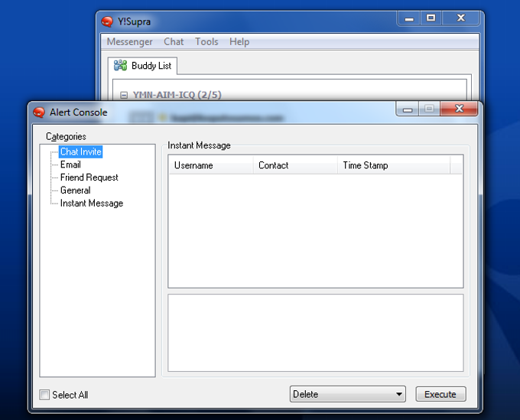Enable the Select All checkbox
This screenshot has height=420, width=520.
pos(44,395)
